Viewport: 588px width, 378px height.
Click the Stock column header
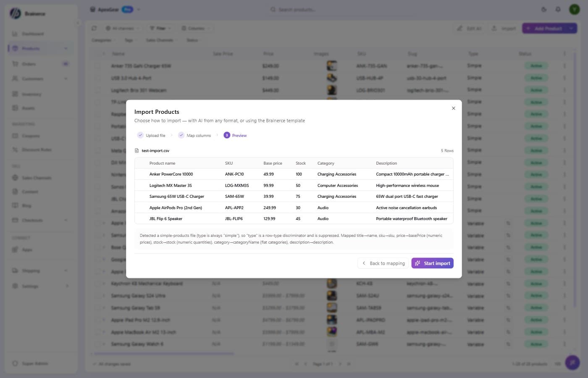301,163
